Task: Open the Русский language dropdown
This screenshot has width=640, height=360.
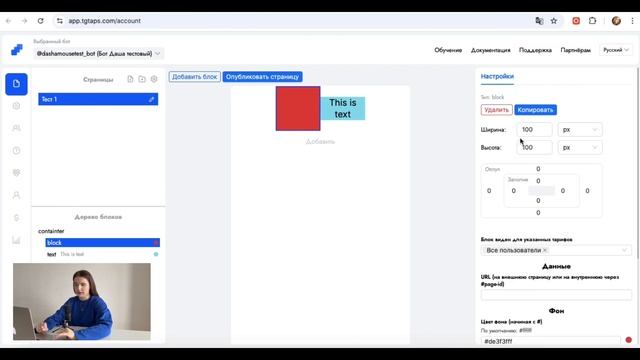Action: (x=616, y=50)
